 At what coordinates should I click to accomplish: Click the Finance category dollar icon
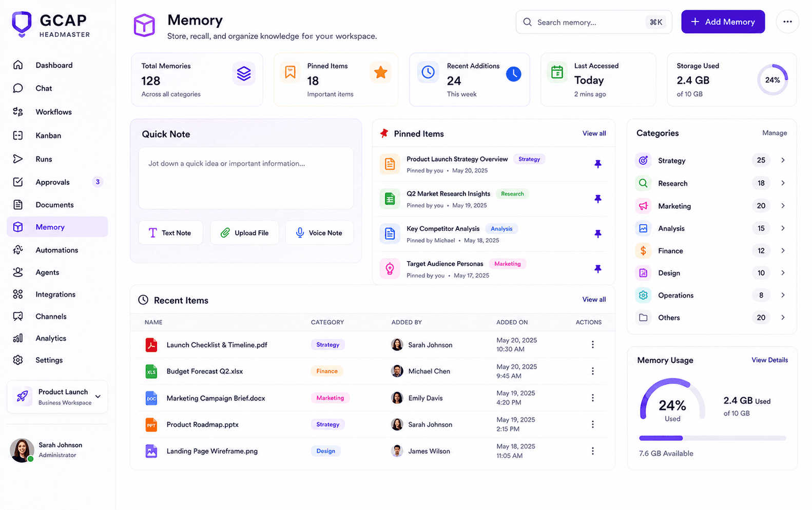(x=643, y=251)
